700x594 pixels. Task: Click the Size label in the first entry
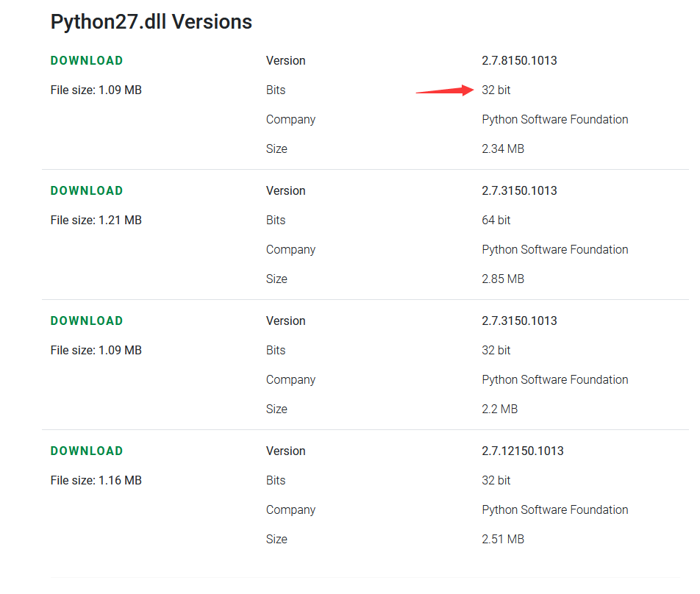pos(276,148)
